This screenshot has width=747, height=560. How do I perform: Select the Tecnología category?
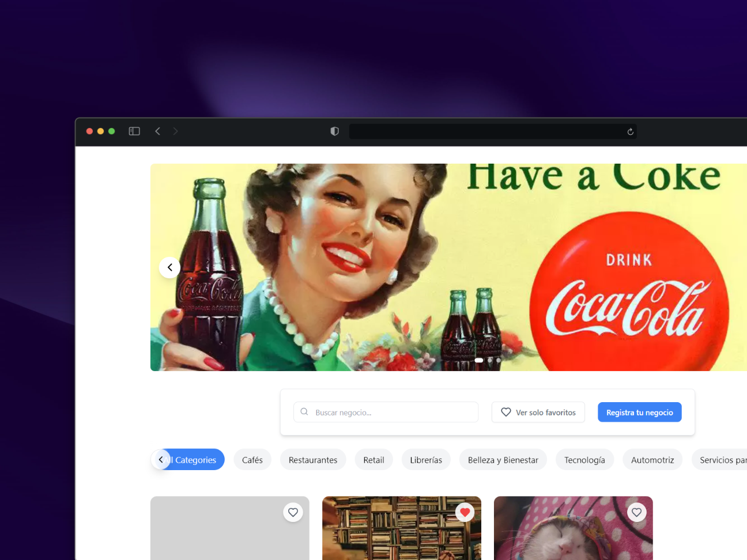pos(584,459)
